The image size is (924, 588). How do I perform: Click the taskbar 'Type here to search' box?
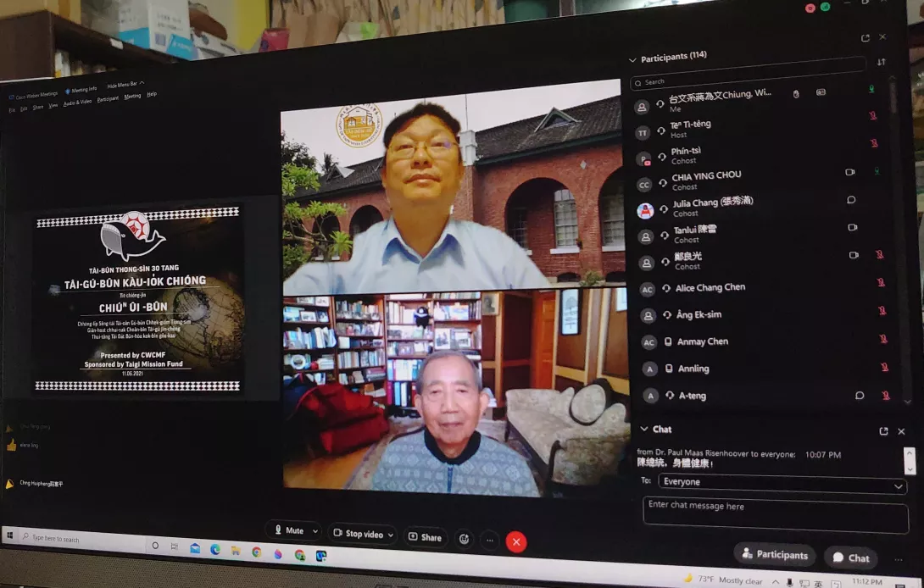pyautogui.click(x=81, y=540)
